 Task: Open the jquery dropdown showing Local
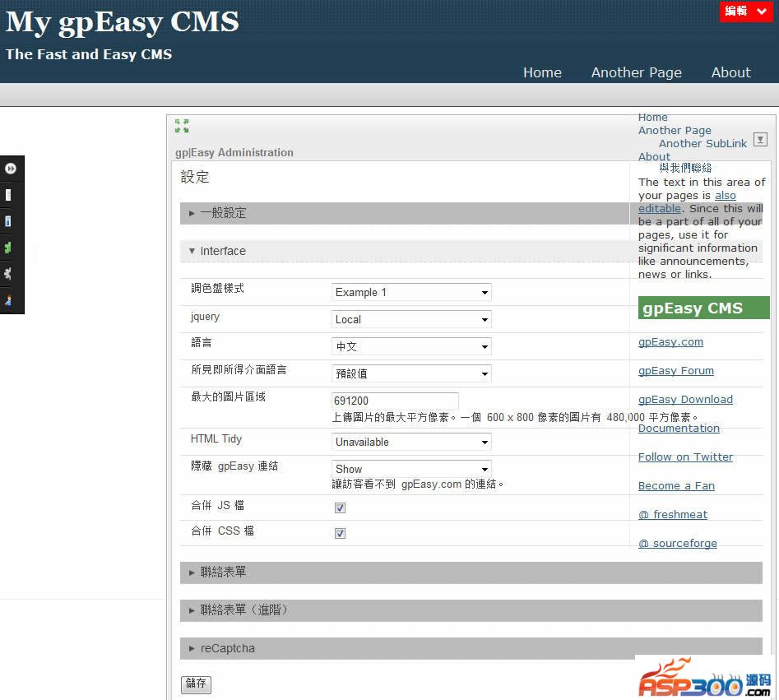click(x=411, y=319)
